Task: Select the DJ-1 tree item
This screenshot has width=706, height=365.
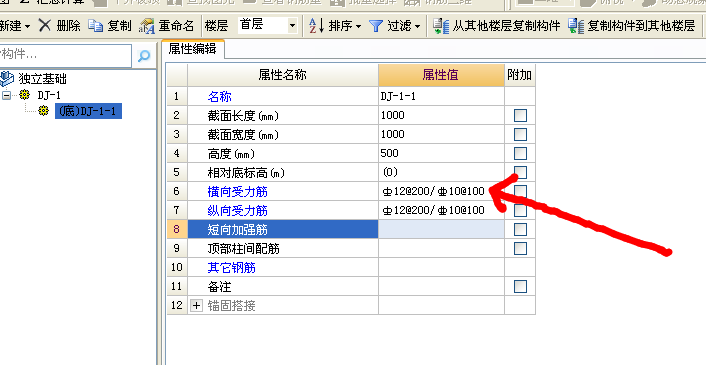Action: tap(49, 95)
